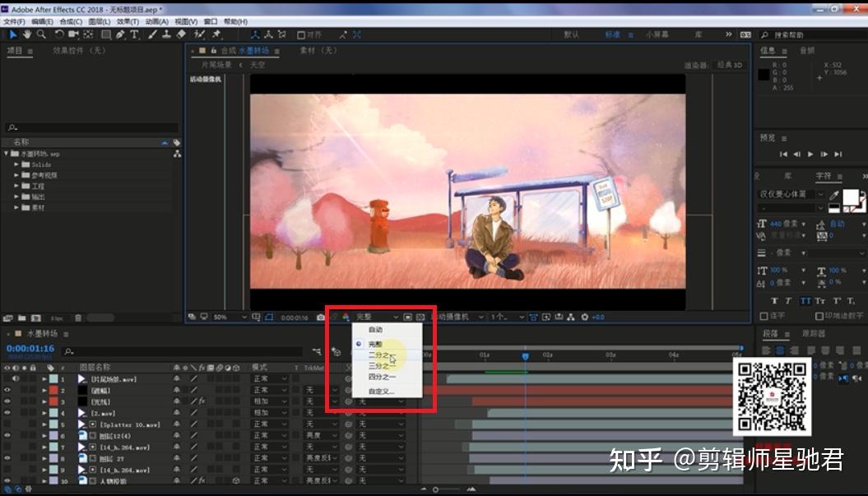Click the trash delete icon in Project panel
The width and height of the screenshot is (868, 496).
click(78, 318)
